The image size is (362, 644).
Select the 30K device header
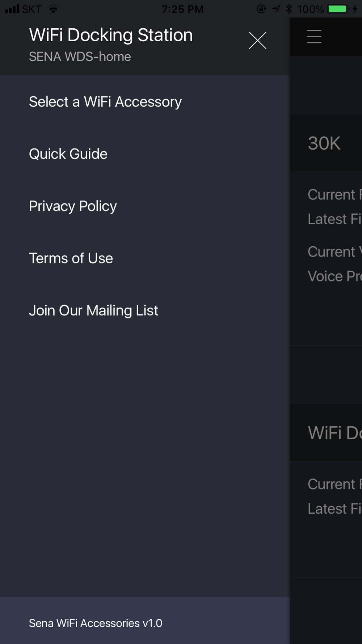(326, 143)
